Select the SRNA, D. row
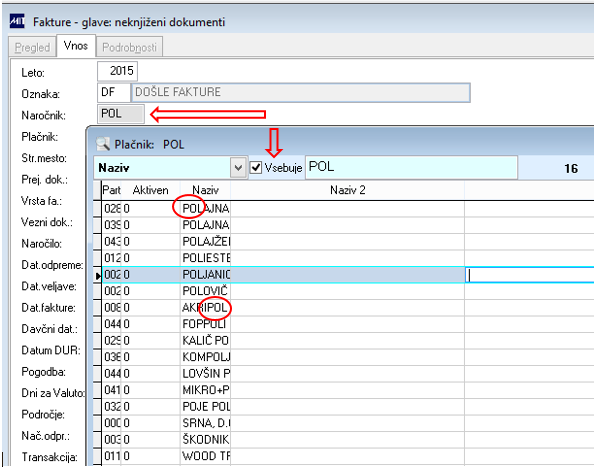Image resolution: width=602 pixels, height=468 pixels. (x=348, y=423)
